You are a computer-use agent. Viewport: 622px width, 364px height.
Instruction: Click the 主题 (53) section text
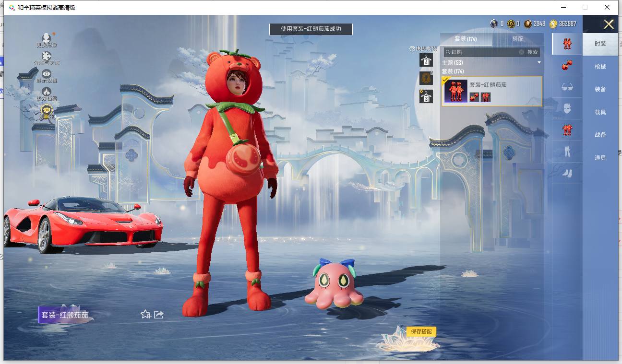451,63
